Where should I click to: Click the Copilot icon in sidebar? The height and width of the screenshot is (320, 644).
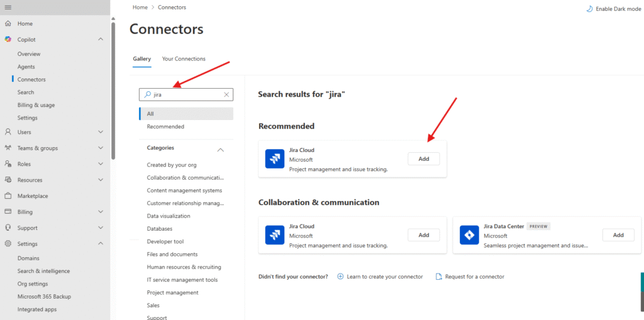click(8, 40)
